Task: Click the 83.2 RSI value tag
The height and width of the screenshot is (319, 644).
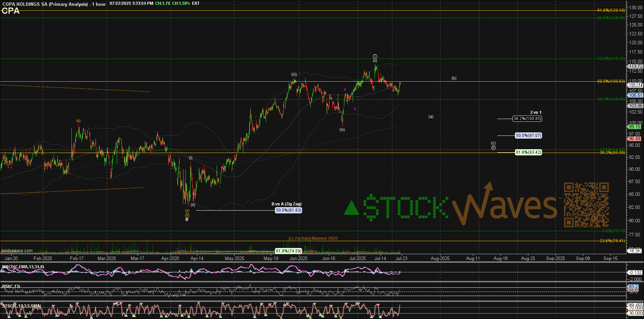Action: click(633, 286)
